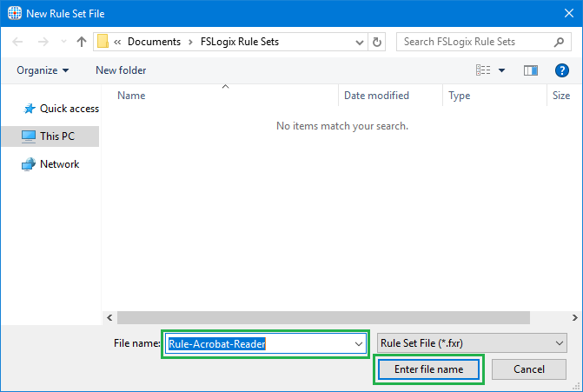
Task: Click the FSLogix app icon in title bar
Action: click(x=15, y=13)
